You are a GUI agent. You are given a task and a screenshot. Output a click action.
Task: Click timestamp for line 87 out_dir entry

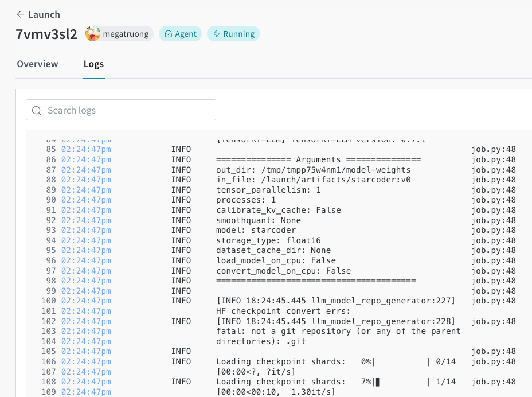click(86, 170)
